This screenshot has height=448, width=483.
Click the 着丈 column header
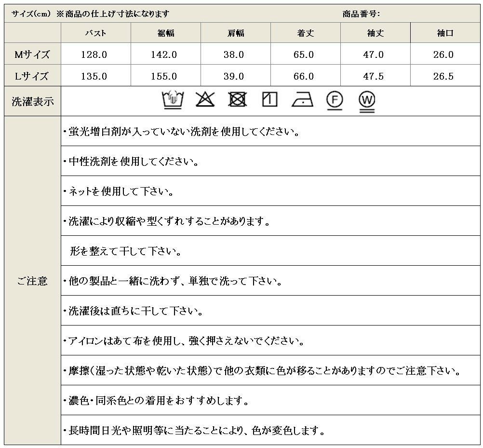306,33
